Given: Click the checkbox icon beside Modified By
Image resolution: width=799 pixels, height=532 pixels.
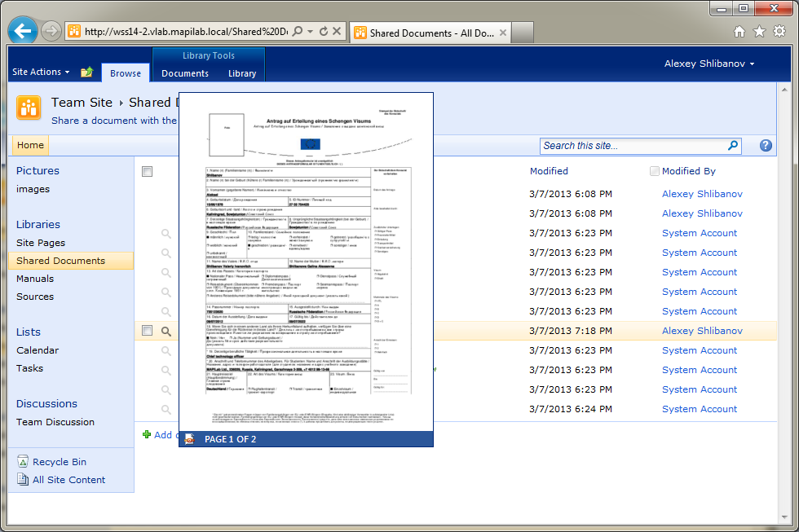Looking at the screenshot, I should click(x=655, y=171).
